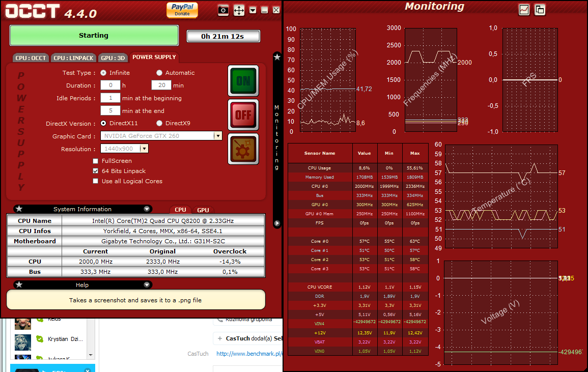The width and height of the screenshot is (588, 372).
Task: Click the Monitoring windows layout icon
Action: pos(540,10)
